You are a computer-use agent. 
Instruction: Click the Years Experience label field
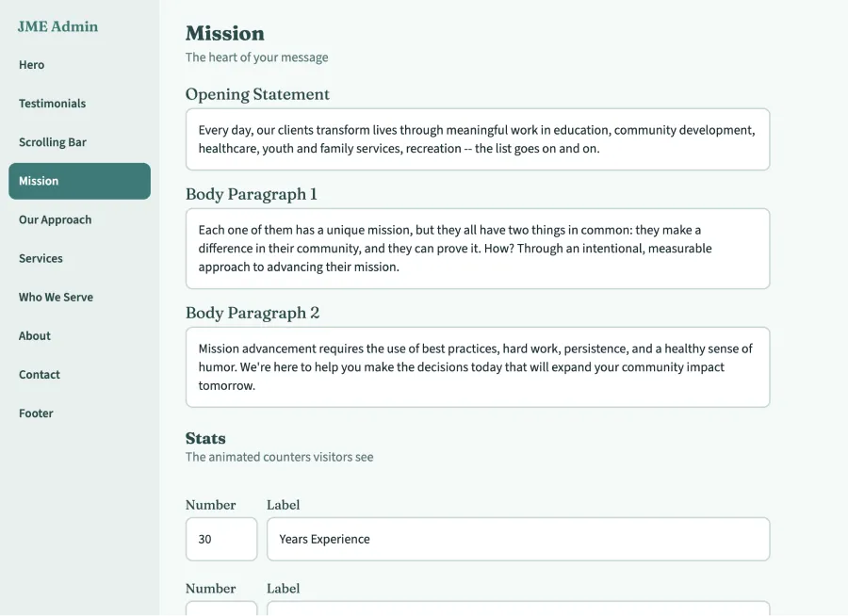click(x=518, y=539)
